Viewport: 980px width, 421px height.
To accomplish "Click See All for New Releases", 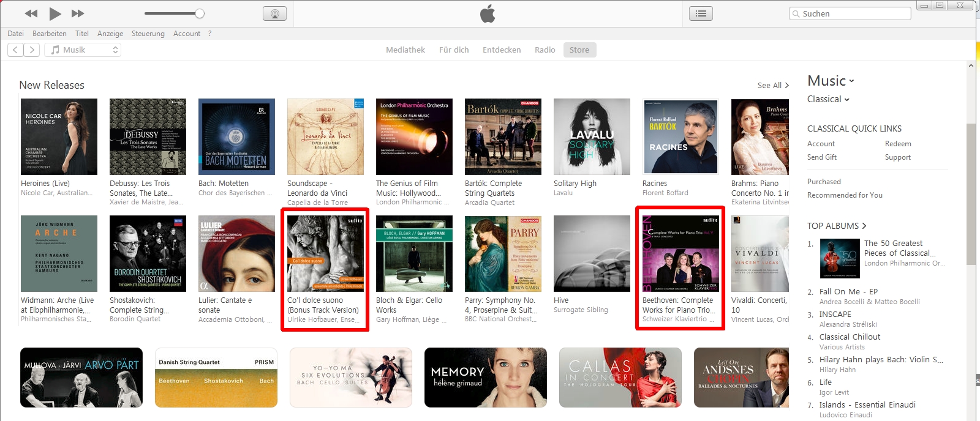I will (772, 86).
